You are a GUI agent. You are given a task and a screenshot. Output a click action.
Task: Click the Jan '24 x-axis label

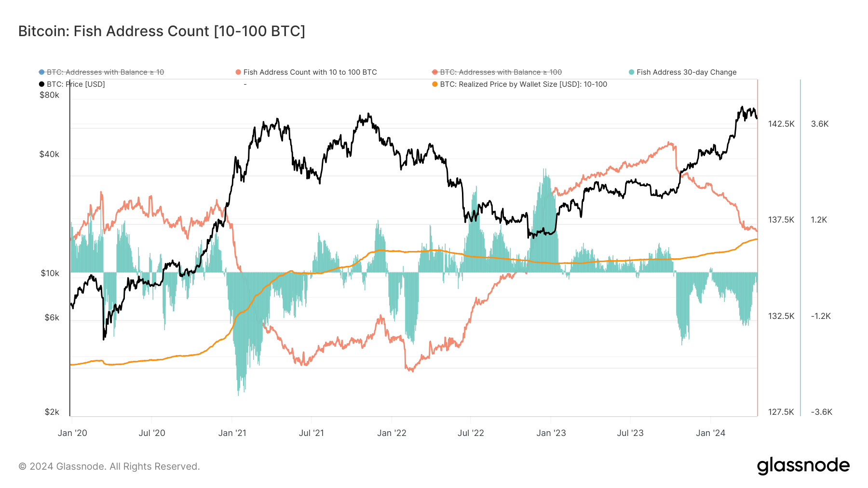click(710, 433)
